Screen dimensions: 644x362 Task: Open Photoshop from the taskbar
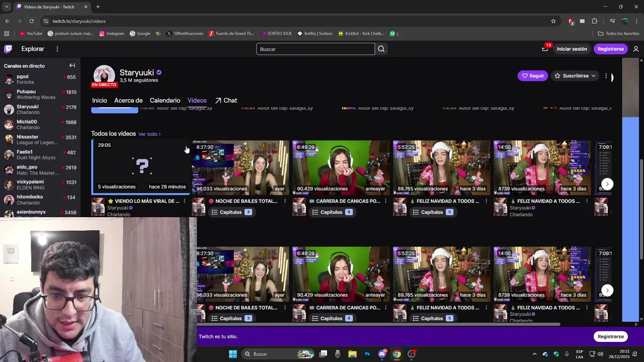367,354
